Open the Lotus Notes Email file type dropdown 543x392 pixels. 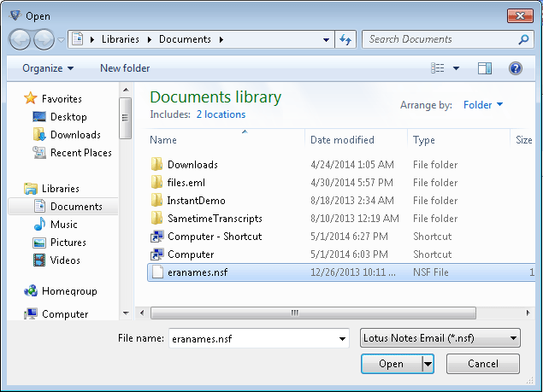[x=440, y=337]
